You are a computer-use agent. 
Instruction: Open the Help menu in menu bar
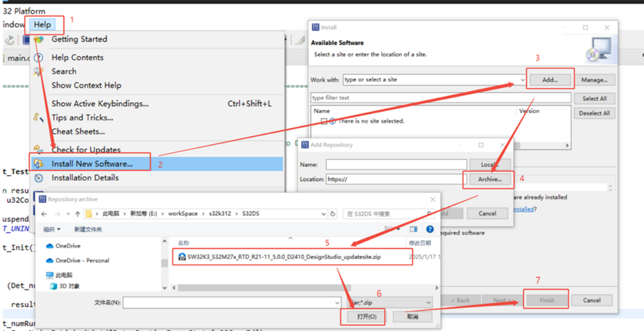[x=43, y=24]
